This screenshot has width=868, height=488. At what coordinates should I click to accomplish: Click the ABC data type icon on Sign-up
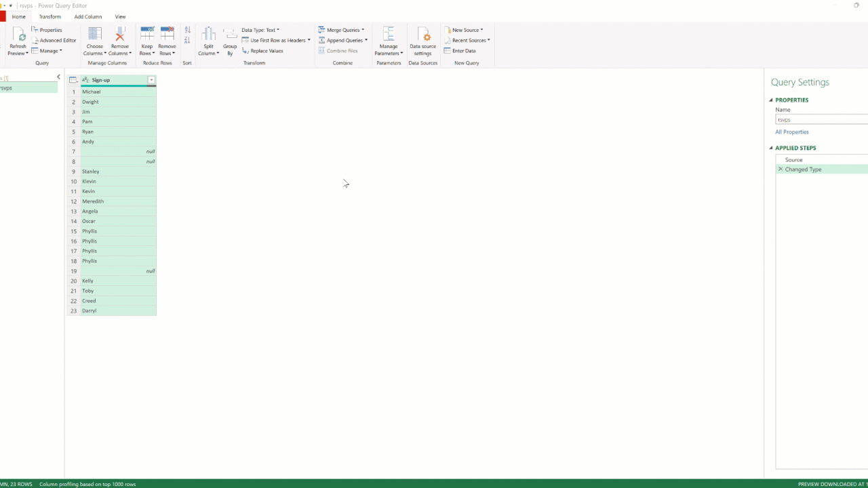[85, 80]
